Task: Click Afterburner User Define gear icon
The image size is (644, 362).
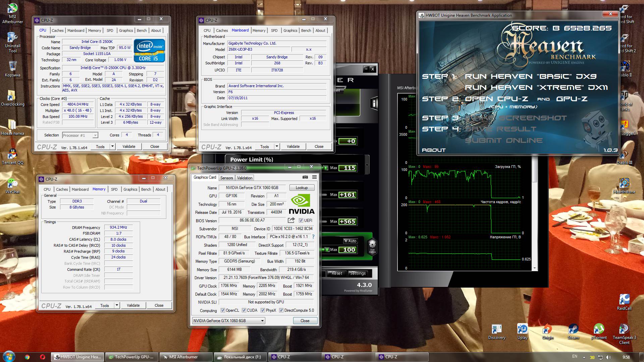Action: [372, 247]
